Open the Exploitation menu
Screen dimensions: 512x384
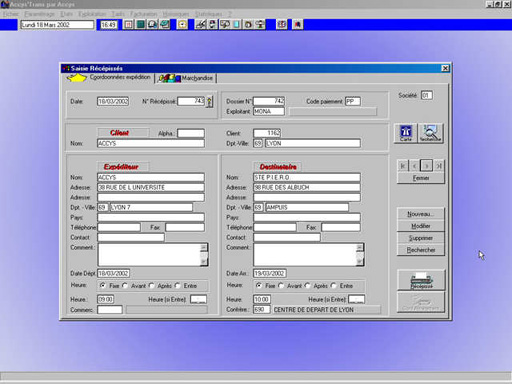point(92,14)
